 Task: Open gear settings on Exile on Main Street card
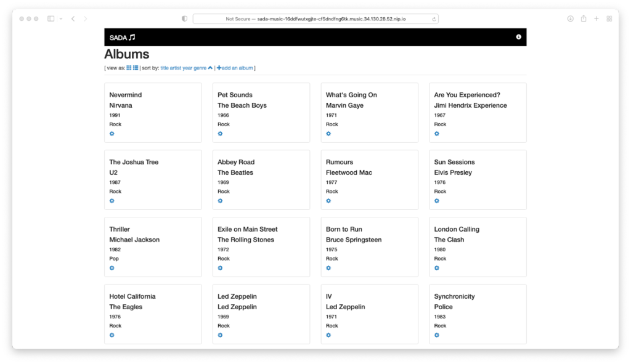point(220,268)
